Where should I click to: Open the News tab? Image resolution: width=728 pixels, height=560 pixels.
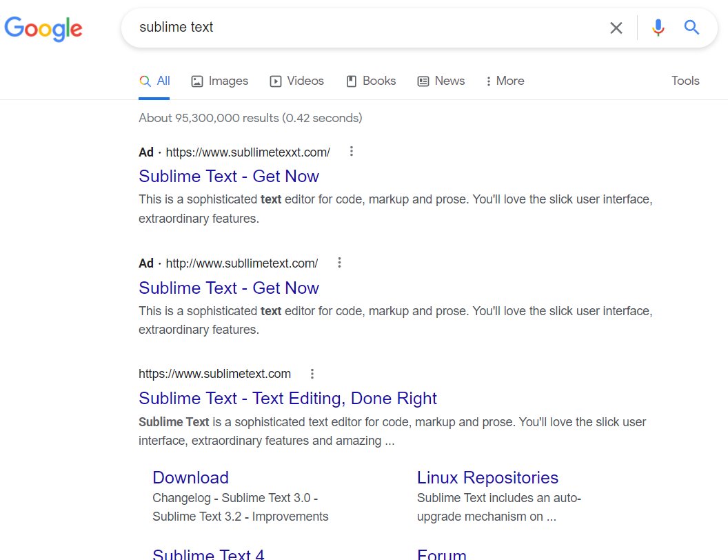pos(441,81)
